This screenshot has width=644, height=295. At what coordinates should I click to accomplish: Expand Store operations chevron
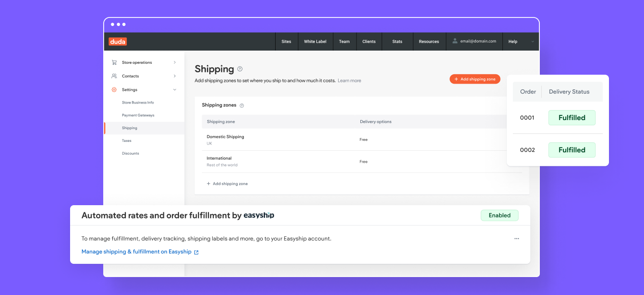click(x=175, y=62)
